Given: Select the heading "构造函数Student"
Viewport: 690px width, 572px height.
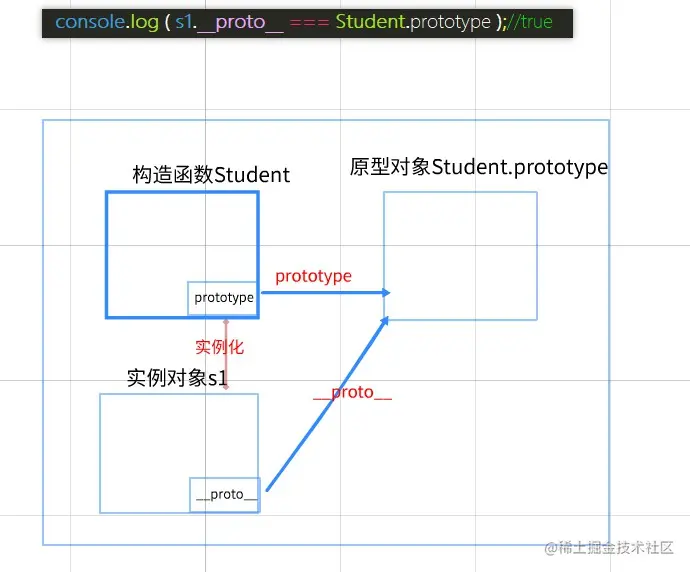Looking at the screenshot, I should [211, 175].
